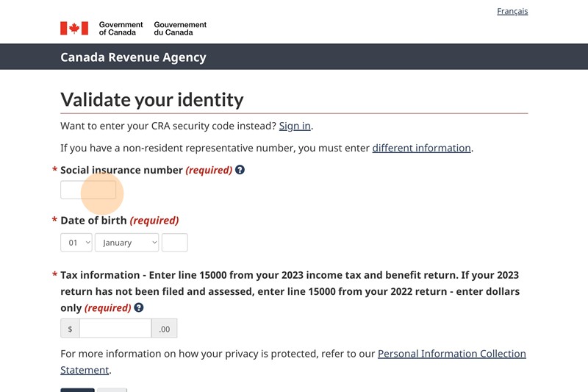Open the Personal Information Collection Statement link
Image resolution: width=588 pixels, height=392 pixels.
point(451,354)
